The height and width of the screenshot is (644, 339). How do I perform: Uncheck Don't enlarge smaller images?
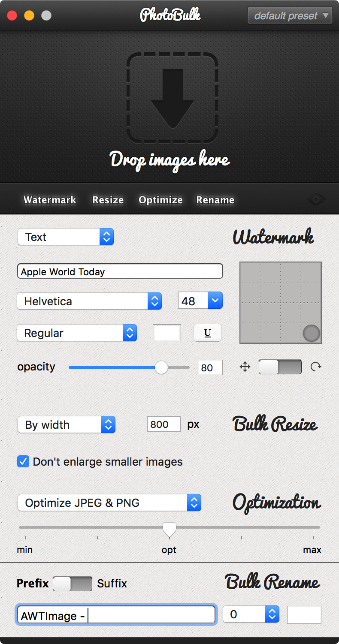click(23, 462)
